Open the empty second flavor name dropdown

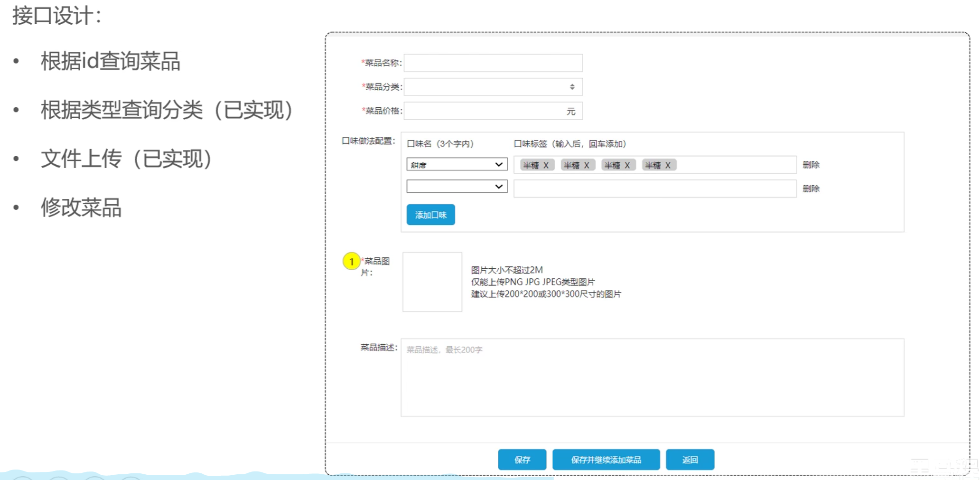457,187
